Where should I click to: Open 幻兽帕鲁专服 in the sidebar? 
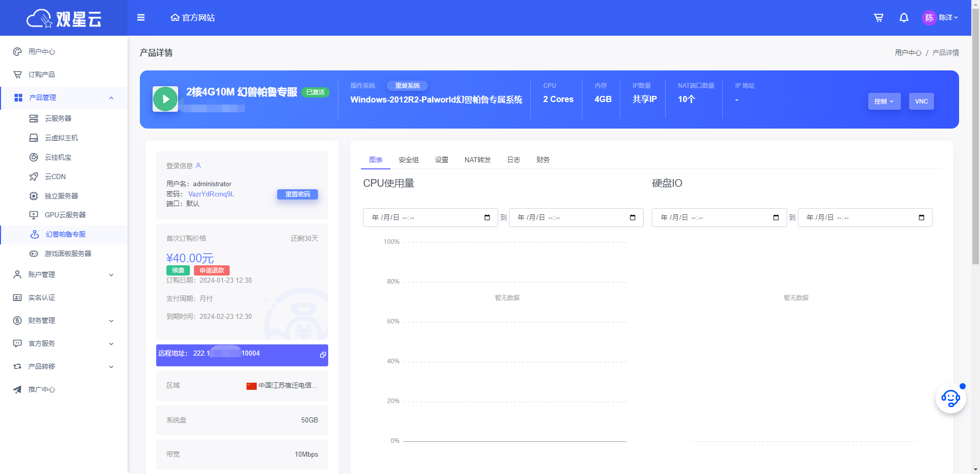65,234
